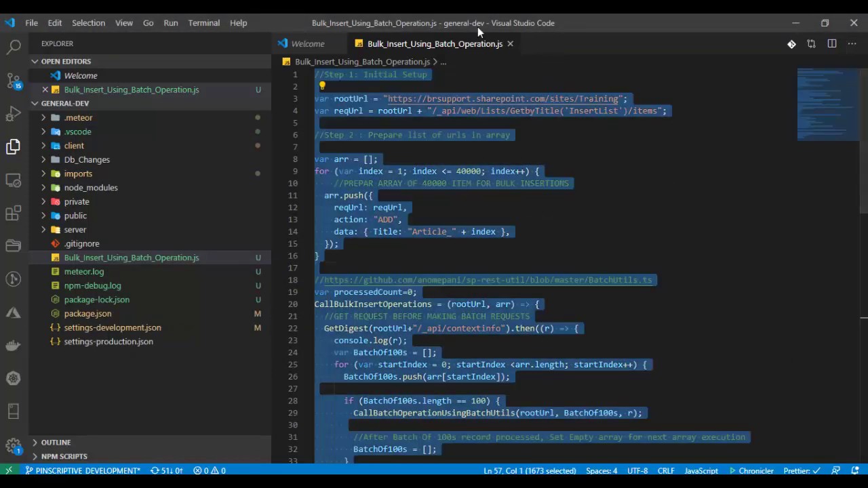The height and width of the screenshot is (488, 868).
Task: Click the Prettier status bar item
Action: click(802, 470)
